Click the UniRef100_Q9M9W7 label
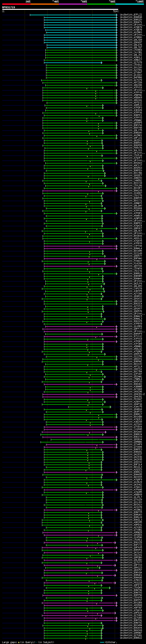Viewport: 146px width, 644px height. (x=131, y=633)
